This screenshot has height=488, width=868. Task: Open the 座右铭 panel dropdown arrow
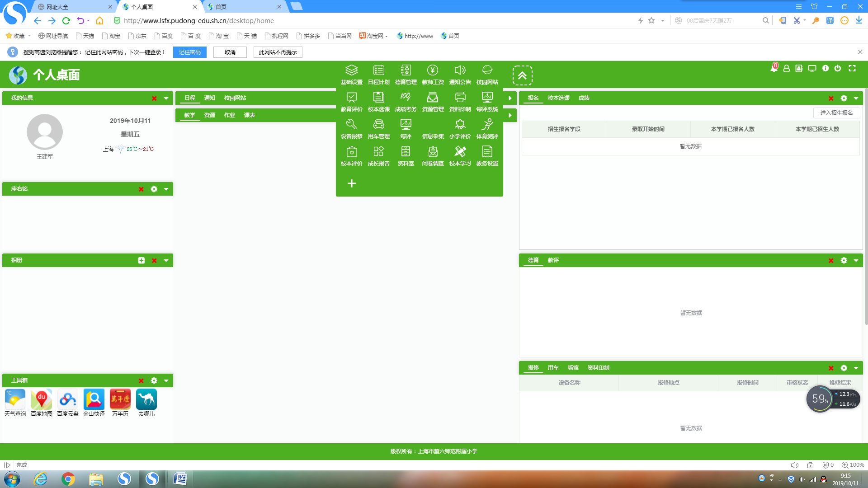point(166,189)
